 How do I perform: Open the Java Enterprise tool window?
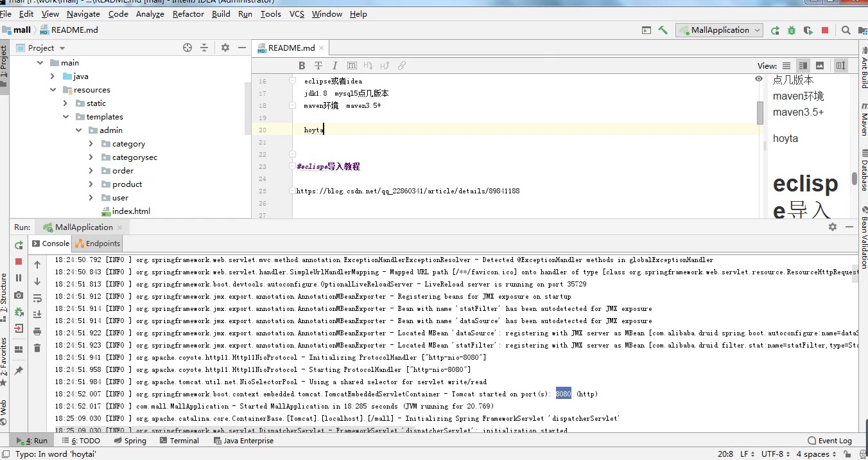click(x=243, y=441)
